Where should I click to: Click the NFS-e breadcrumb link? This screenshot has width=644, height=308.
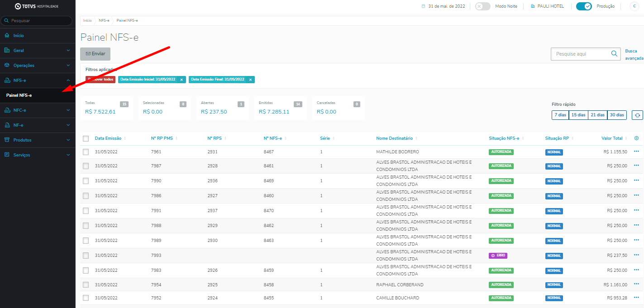coord(104,21)
